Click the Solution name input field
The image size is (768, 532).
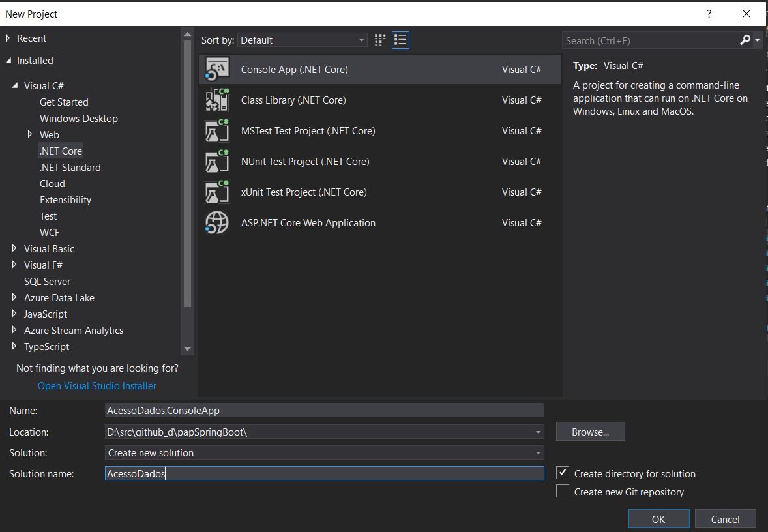pos(324,473)
